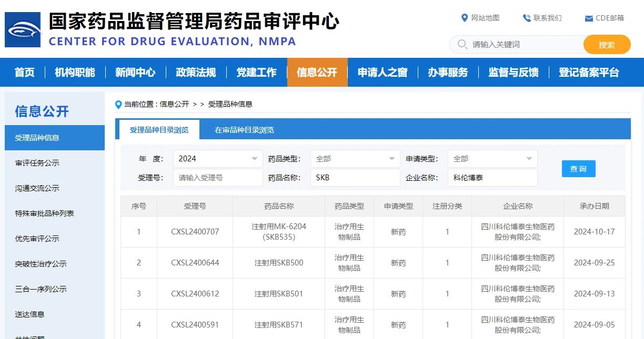Click acceptance number CXSL2400644
The image size is (644, 339).
coord(195,263)
